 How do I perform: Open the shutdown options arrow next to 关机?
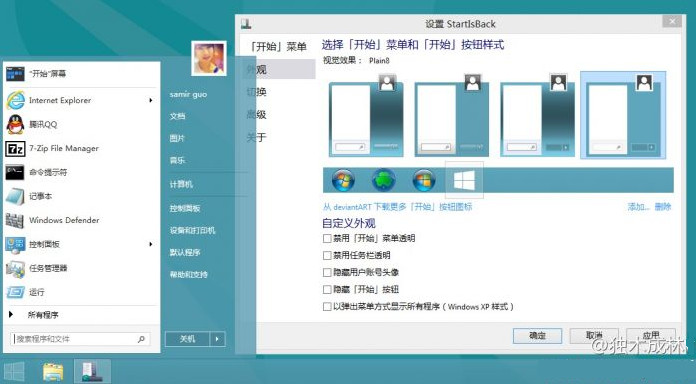pos(217,339)
